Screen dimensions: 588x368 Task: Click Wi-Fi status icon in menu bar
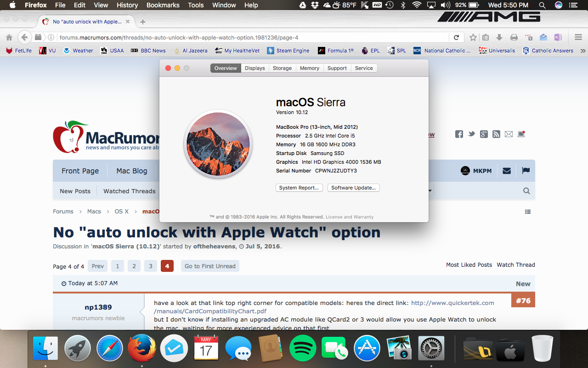pyautogui.click(x=417, y=5)
